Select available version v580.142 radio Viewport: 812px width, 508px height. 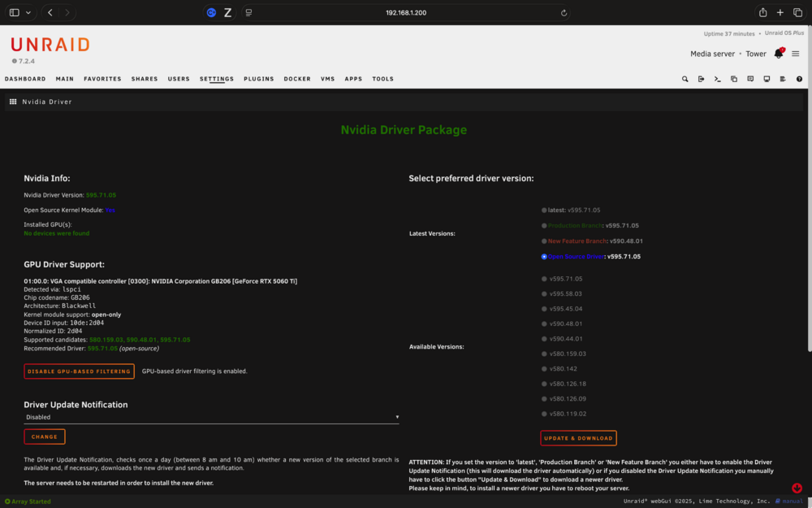pos(544,369)
